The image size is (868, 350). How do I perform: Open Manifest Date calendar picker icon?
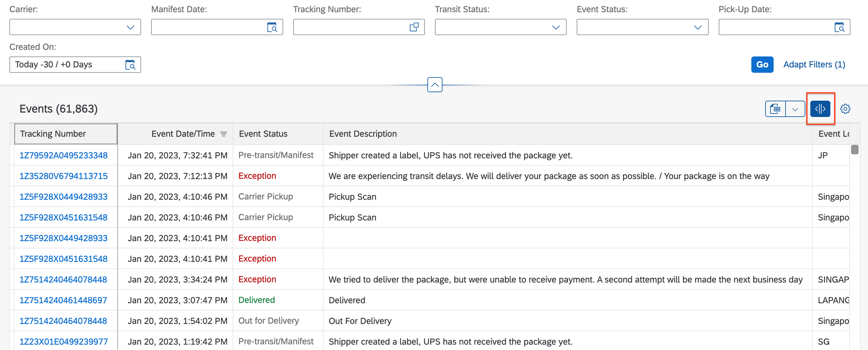click(272, 27)
